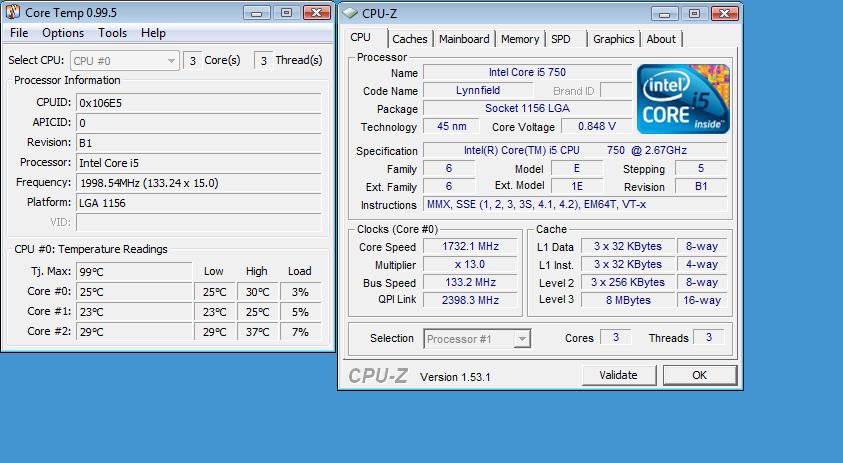Click the Core #0 load value 3%
Image resolution: width=843 pixels, height=463 pixels.
tap(300, 291)
